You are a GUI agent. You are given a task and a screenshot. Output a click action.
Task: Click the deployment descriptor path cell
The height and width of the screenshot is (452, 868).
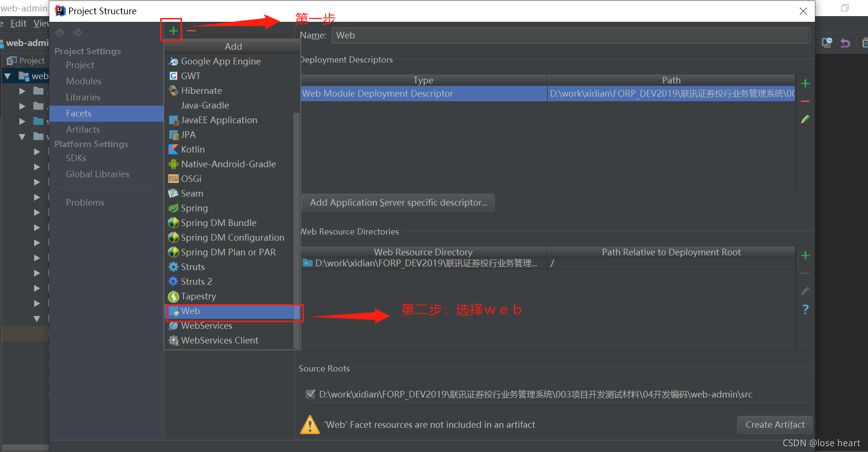[671, 93]
